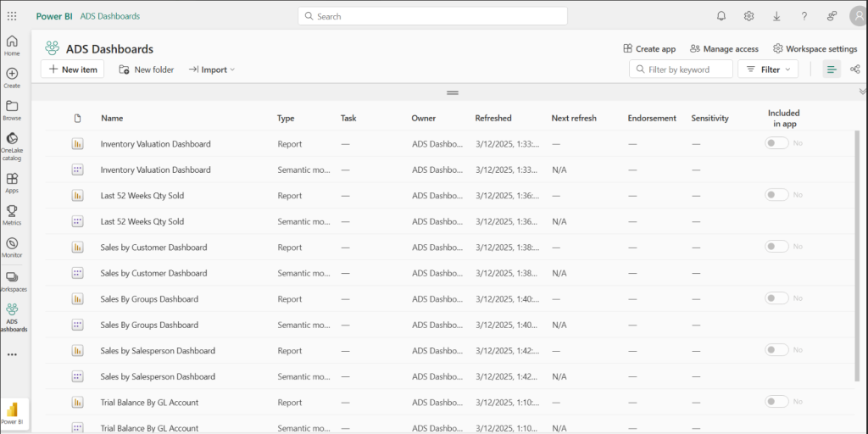Toggle Included in app for Inventory Valuation Dashboard

pos(776,143)
